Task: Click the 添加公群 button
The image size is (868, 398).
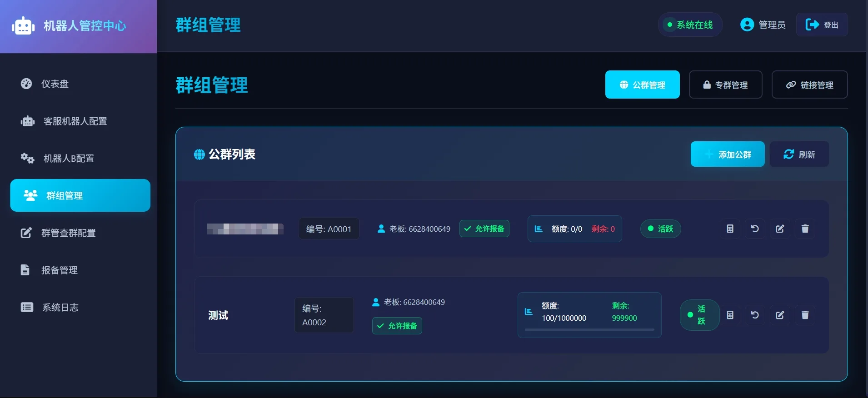Action: (728, 154)
